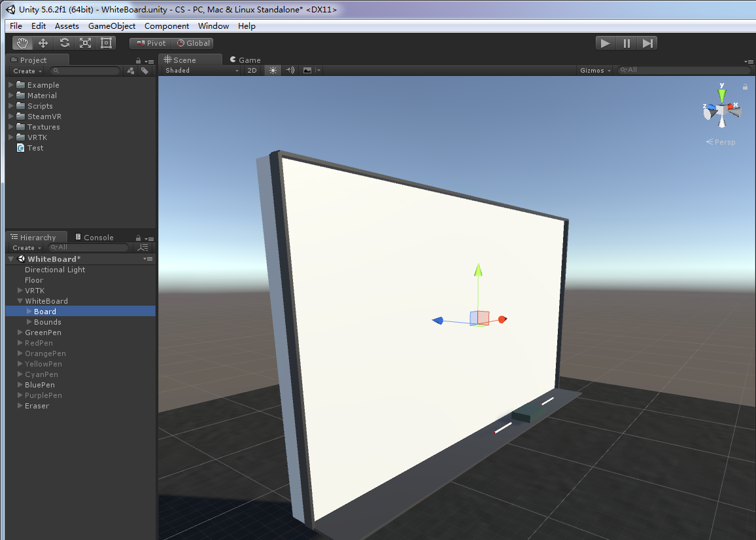Image resolution: width=756 pixels, height=540 pixels.
Task: Switch to the Console tab
Action: [94, 237]
